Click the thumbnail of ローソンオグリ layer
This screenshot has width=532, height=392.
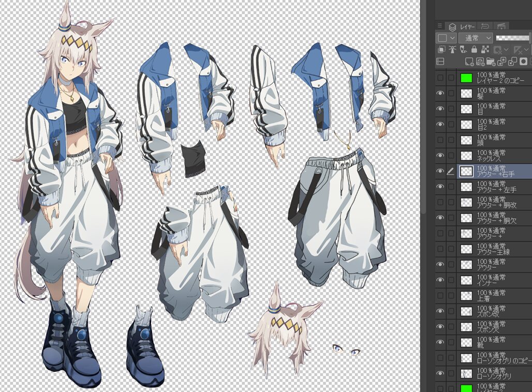pos(466,373)
